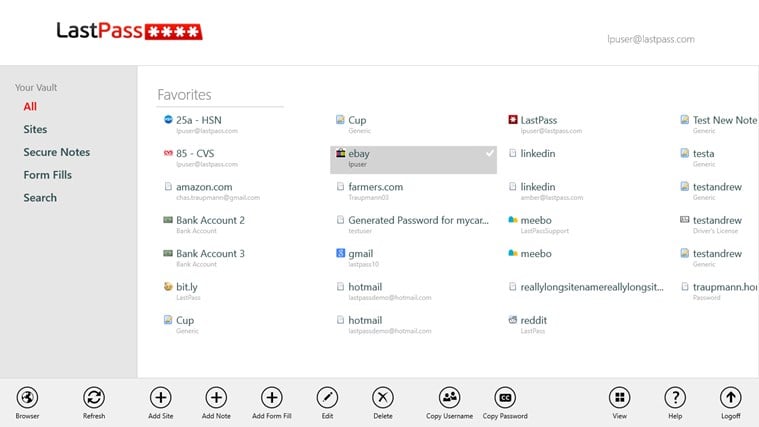Viewport: 759px width, 427px height.
Task: Open Generated Password for mycar entry
Action: tap(413, 225)
